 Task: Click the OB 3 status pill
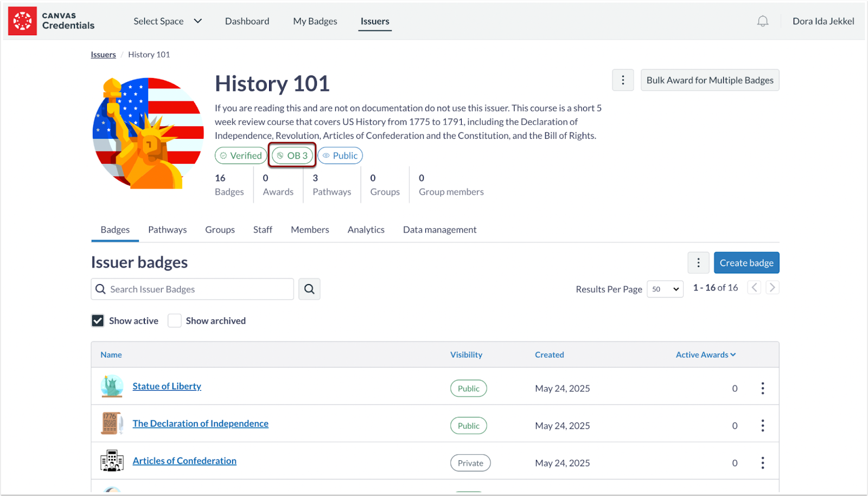292,156
